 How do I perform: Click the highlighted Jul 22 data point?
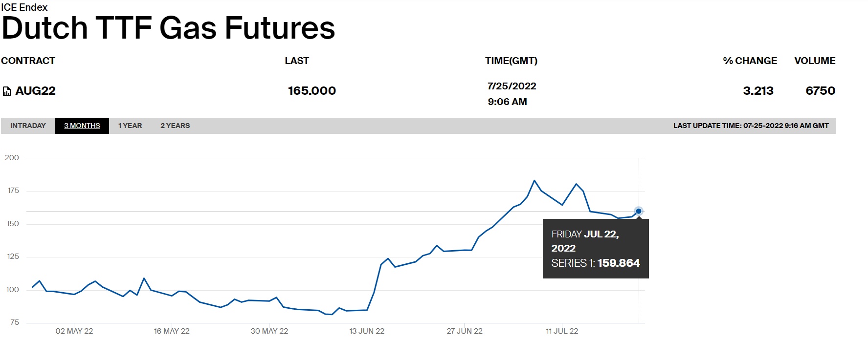coord(638,211)
